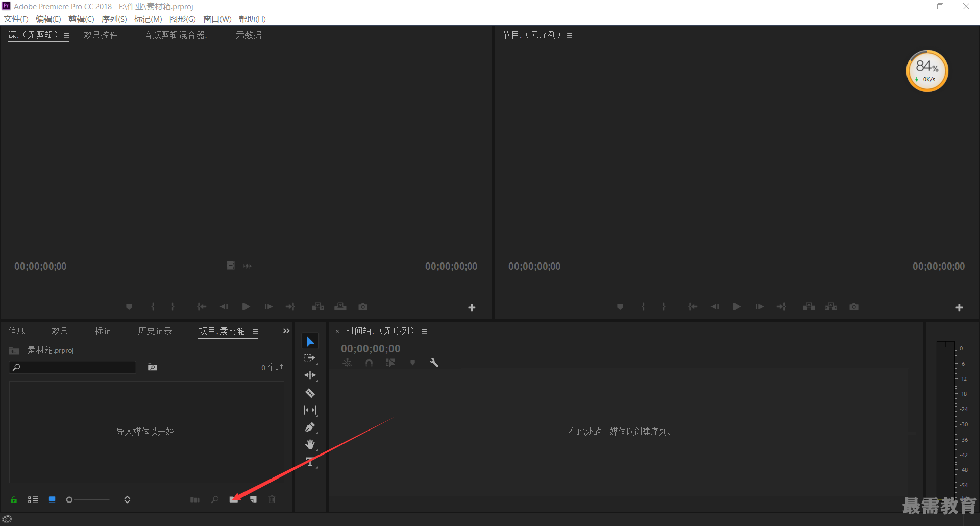Open Program monitor button editor plus
980x526 pixels.
959,307
